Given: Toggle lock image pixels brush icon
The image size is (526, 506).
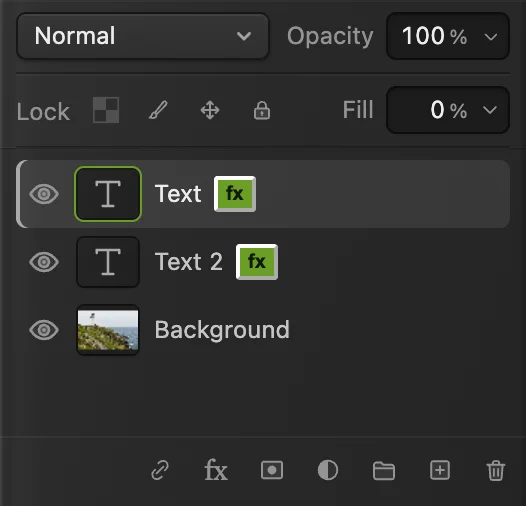Looking at the screenshot, I should pyautogui.click(x=158, y=110).
